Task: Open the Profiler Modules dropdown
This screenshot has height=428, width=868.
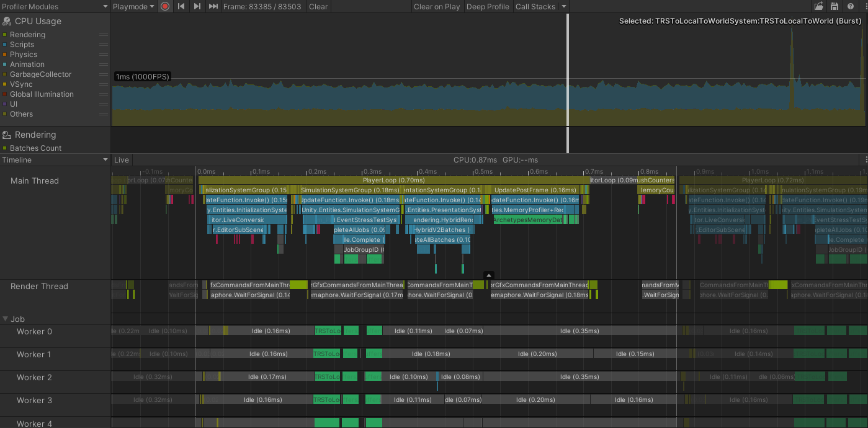Action: [55, 6]
